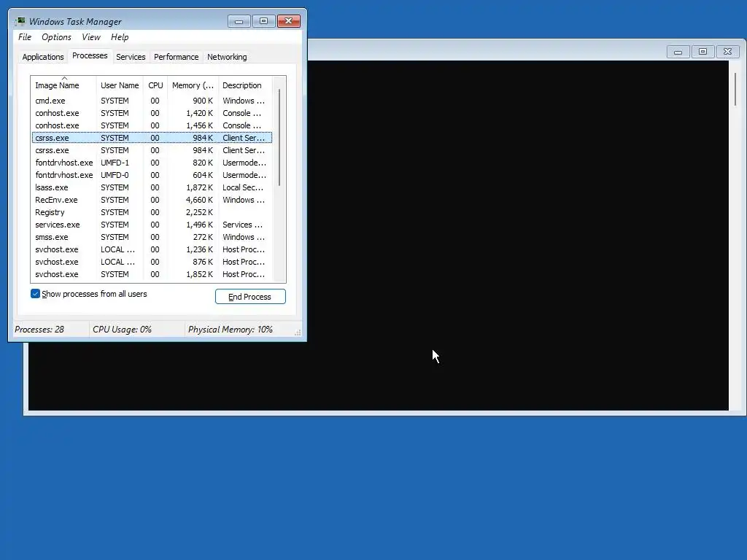
Task: Select the smss.exe process
Action: pyautogui.click(x=152, y=237)
